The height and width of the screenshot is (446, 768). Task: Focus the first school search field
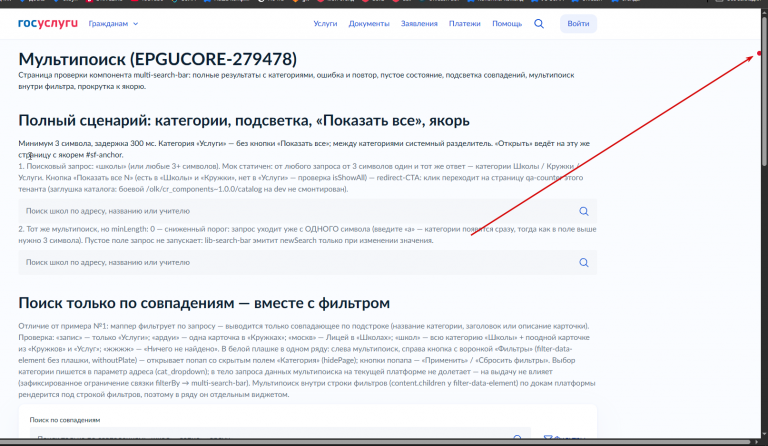307,211
